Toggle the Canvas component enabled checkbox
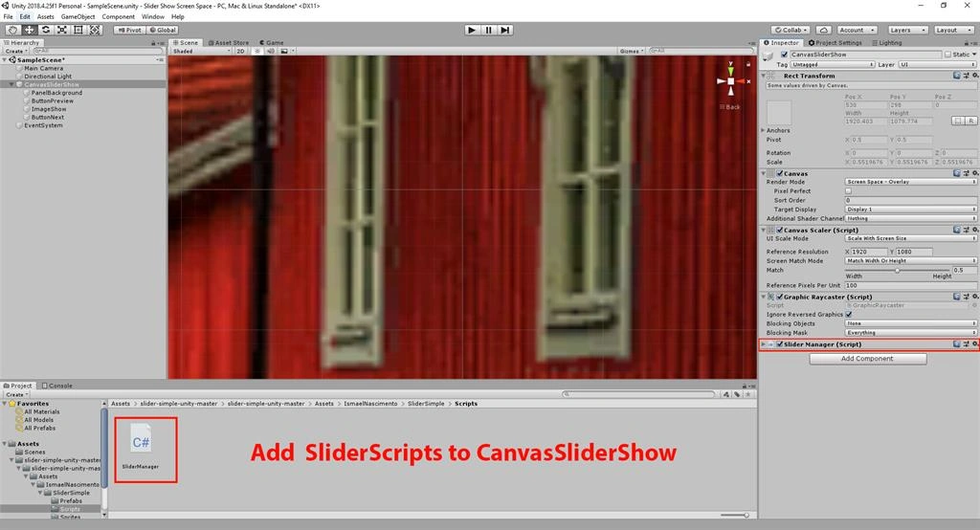 779,173
